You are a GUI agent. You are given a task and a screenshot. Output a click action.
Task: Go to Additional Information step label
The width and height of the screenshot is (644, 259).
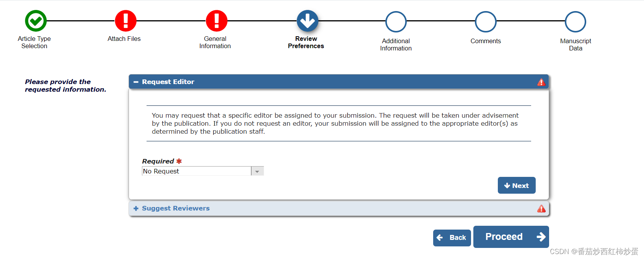coord(396,45)
